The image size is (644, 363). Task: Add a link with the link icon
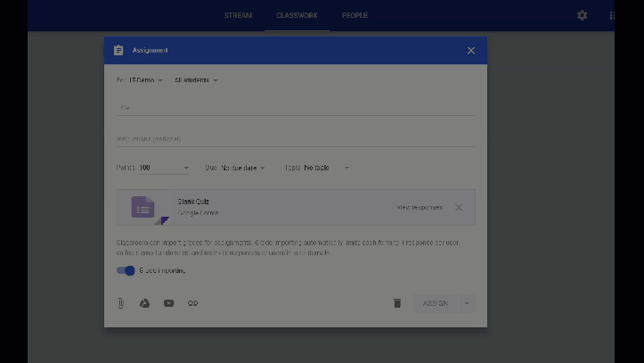pyautogui.click(x=192, y=303)
